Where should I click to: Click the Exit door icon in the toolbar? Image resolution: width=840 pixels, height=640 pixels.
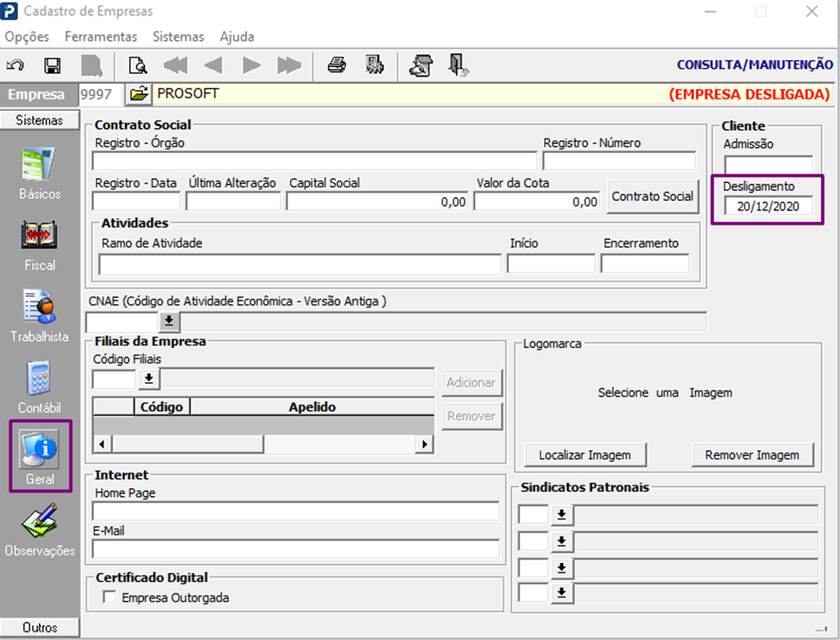click(x=459, y=65)
